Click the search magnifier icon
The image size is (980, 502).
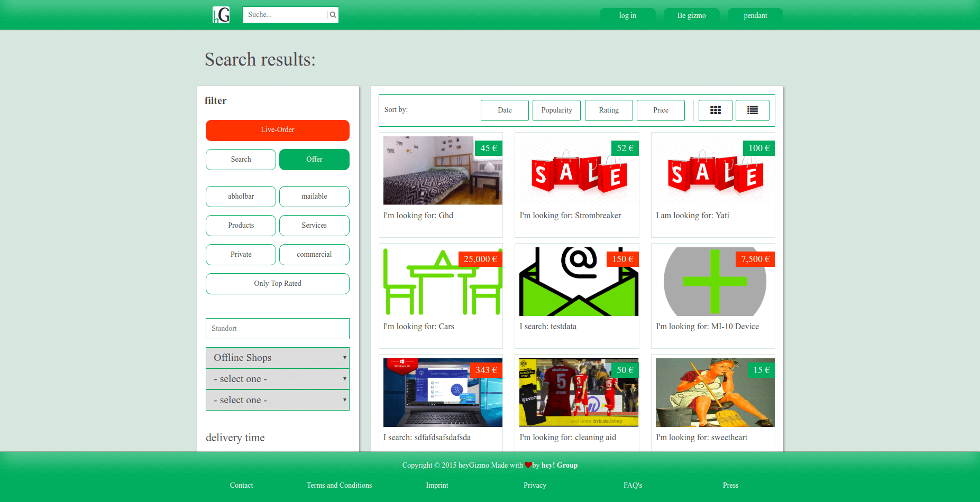(x=333, y=15)
